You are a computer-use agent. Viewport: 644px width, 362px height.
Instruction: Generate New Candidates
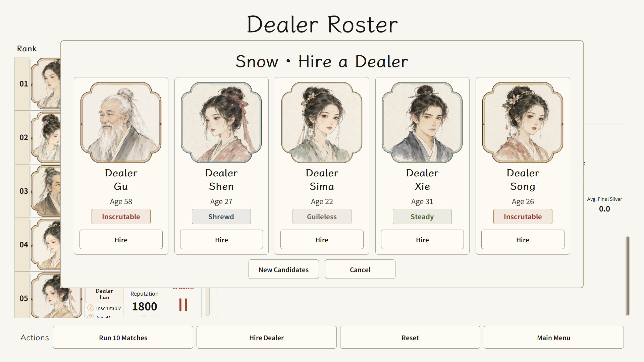coord(284,269)
